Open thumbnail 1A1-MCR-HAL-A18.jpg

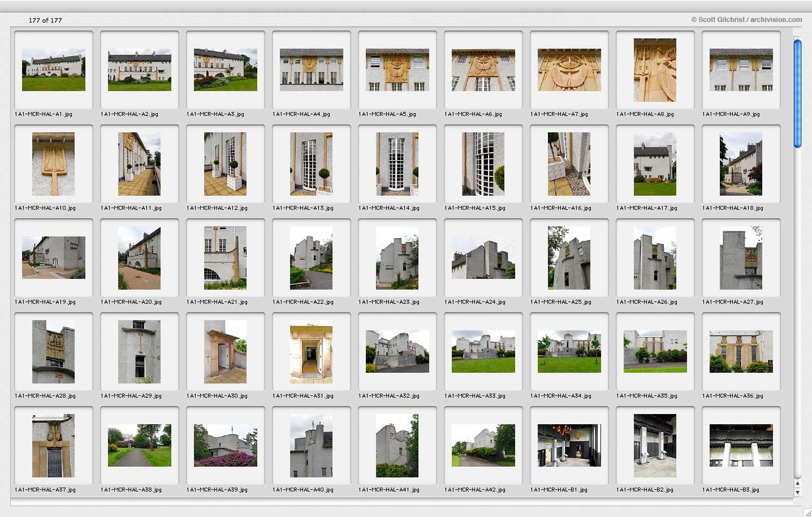pyautogui.click(x=741, y=164)
